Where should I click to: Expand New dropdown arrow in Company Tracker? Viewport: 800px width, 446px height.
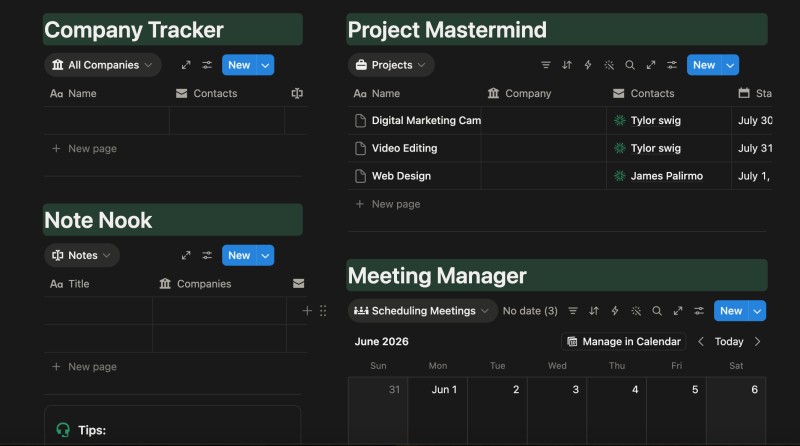coord(265,65)
